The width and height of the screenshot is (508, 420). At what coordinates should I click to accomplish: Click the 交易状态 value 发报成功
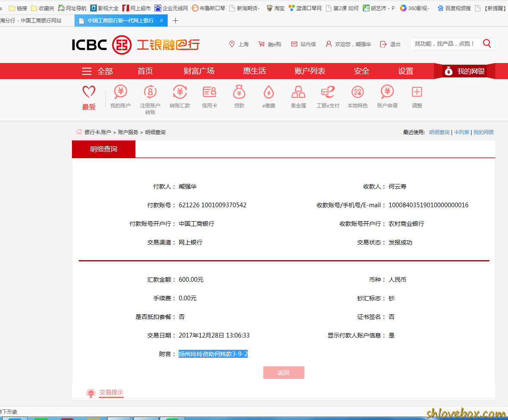[x=400, y=242]
